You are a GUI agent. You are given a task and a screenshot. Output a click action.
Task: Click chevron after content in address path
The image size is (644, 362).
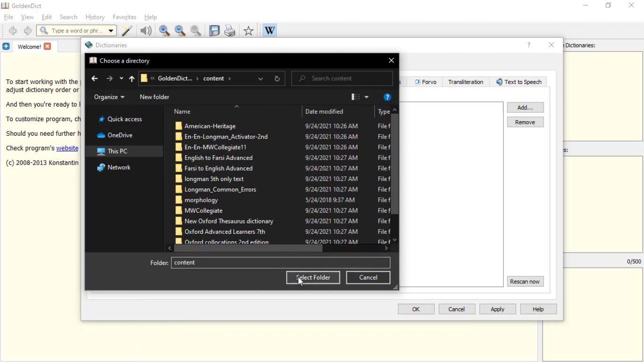coord(230,79)
